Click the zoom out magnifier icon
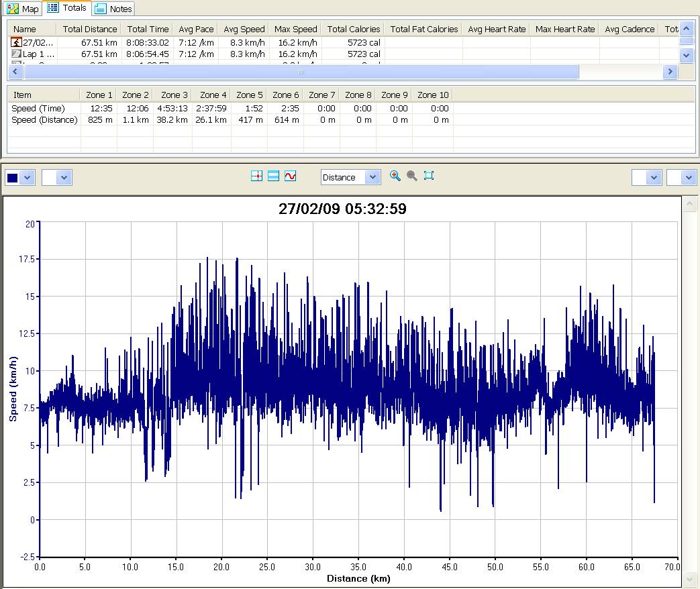The height and width of the screenshot is (589, 700). point(412,176)
